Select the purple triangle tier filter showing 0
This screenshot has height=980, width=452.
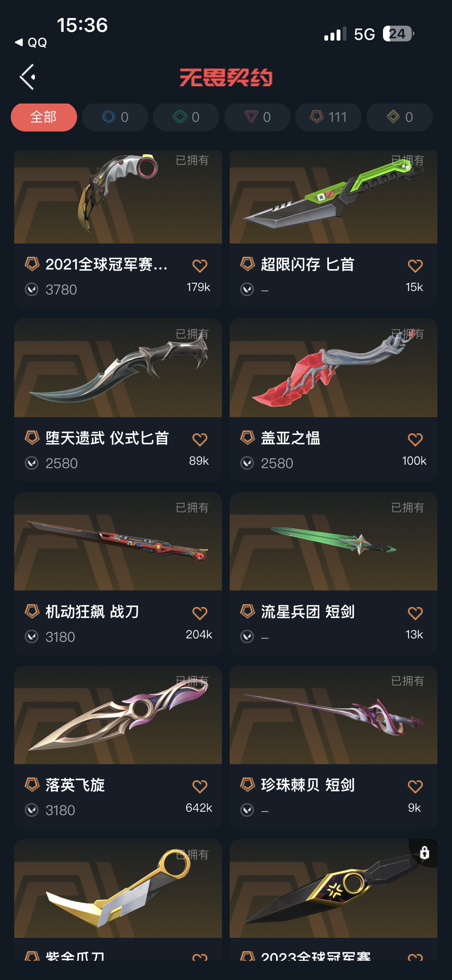257,117
